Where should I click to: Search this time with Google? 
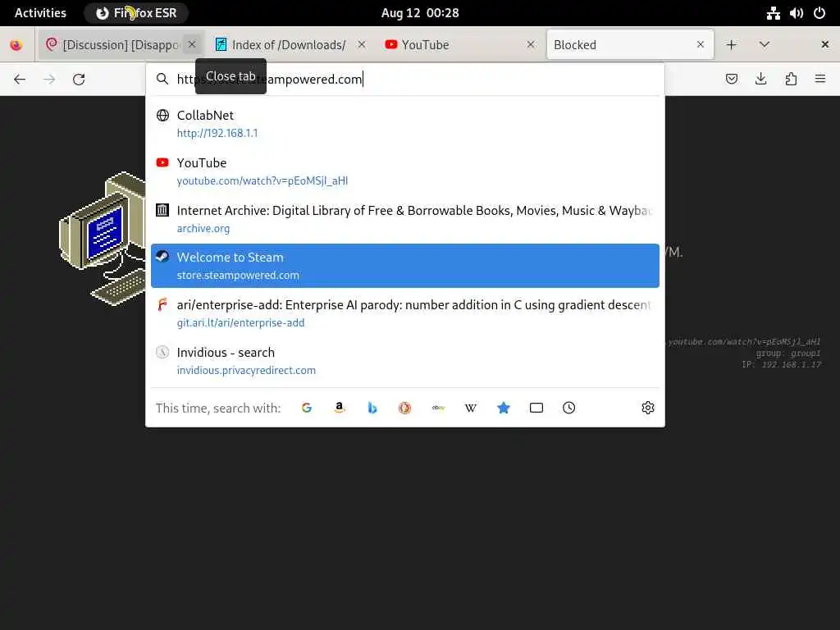307,408
